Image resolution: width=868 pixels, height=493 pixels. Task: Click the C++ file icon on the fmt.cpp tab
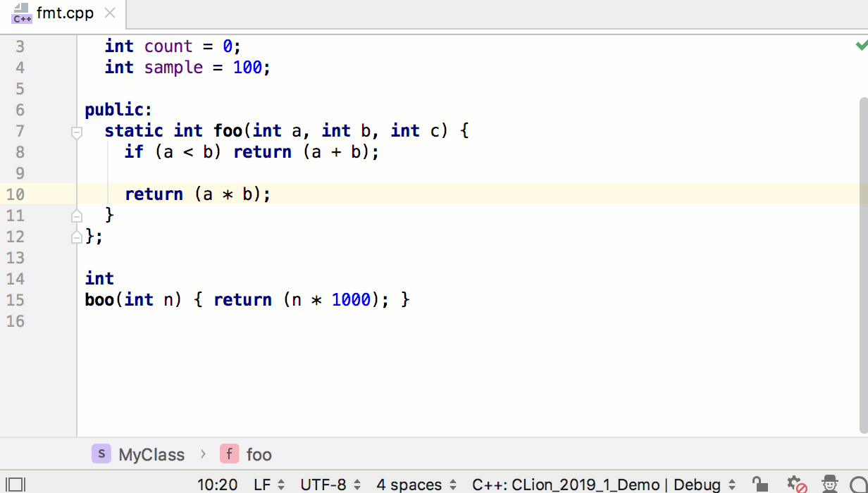[20, 13]
